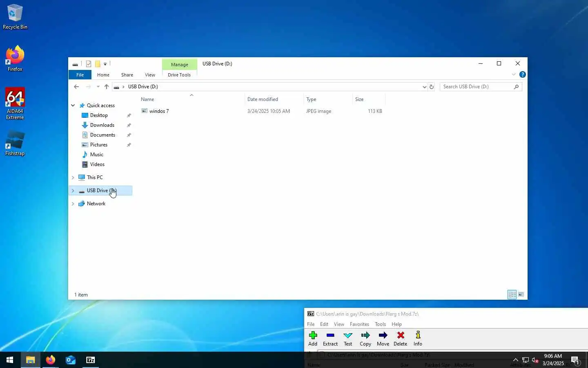Image resolution: width=588 pixels, height=368 pixels.
Task: Switch to Large icons view layout
Action: click(521, 294)
